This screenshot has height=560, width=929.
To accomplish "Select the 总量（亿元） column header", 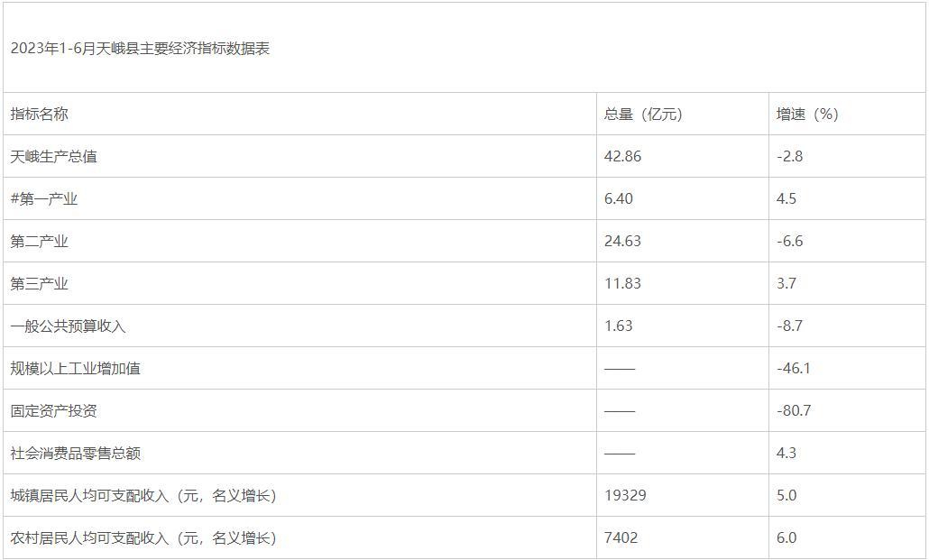I will [x=643, y=114].
